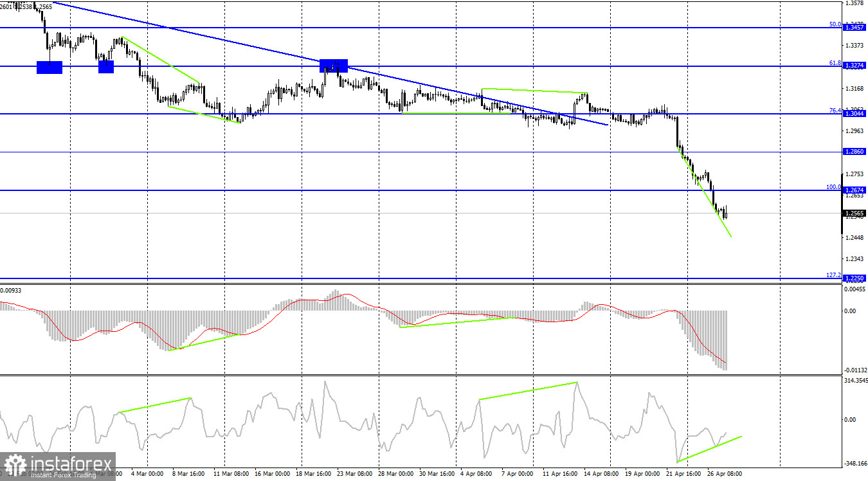This screenshot has height=481, width=868.
Task: Click the 50.0 Fibonacci level label
Action: tap(835, 24)
